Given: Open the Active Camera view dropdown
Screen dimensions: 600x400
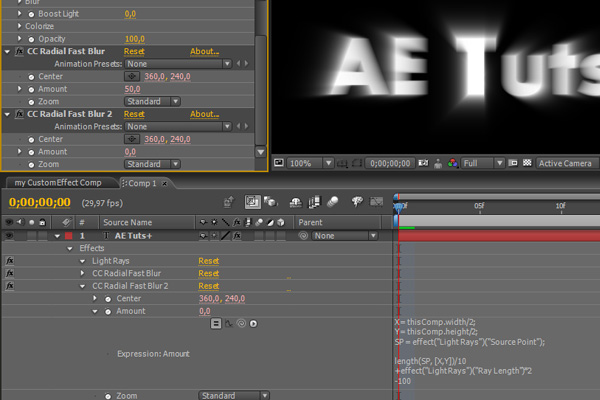Looking at the screenshot, I should [x=566, y=163].
